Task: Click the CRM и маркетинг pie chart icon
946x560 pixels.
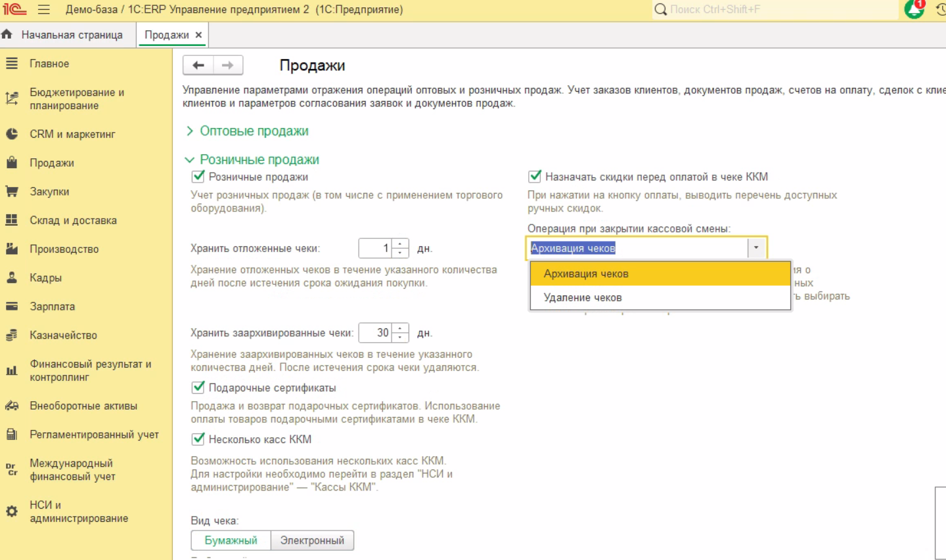Action: click(x=12, y=134)
